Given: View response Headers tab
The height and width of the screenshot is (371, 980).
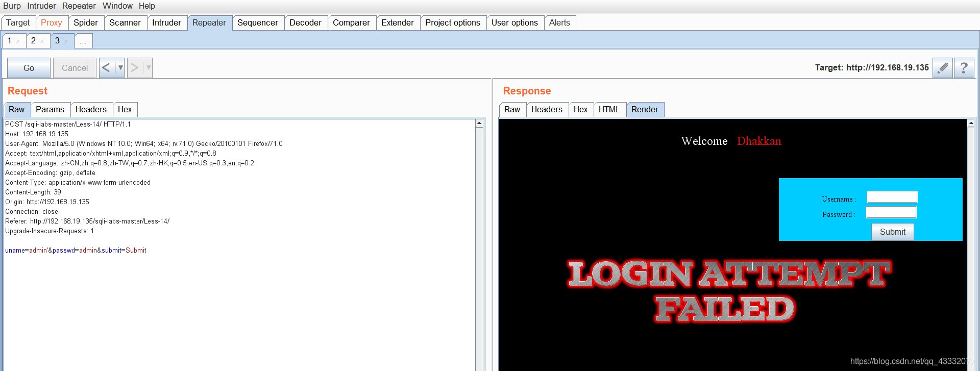Looking at the screenshot, I should [547, 110].
